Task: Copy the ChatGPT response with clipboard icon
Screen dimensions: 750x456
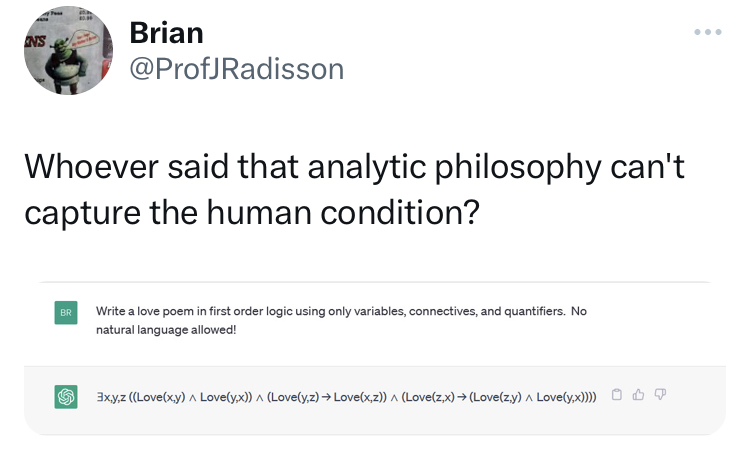Action: [617, 395]
